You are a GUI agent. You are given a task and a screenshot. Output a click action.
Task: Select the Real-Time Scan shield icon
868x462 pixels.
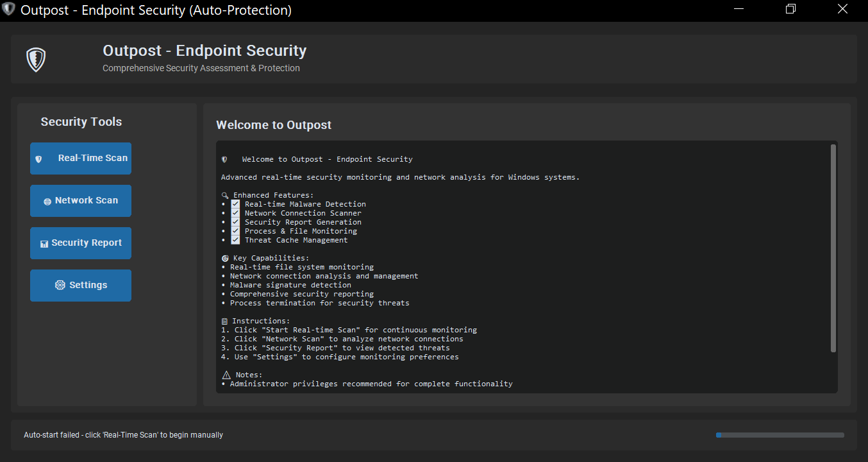coord(38,158)
